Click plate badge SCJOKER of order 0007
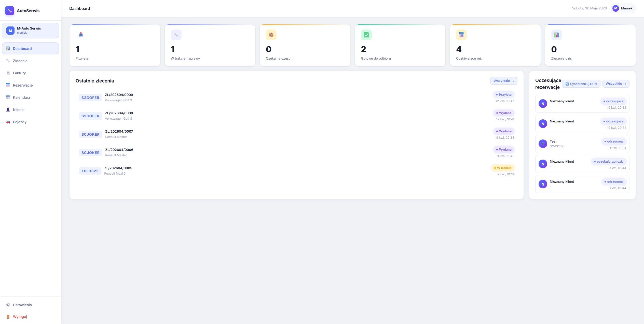This screenshot has width=644, height=324. coord(90,134)
